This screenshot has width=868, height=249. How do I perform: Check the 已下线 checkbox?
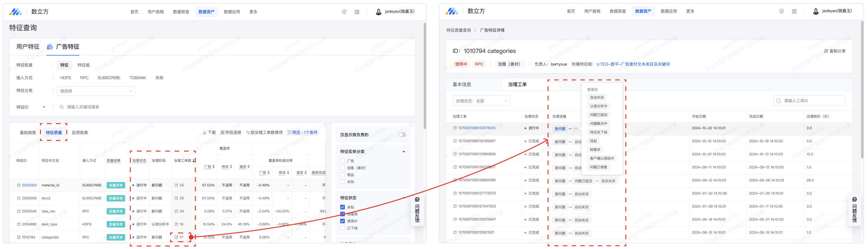(x=343, y=228)
